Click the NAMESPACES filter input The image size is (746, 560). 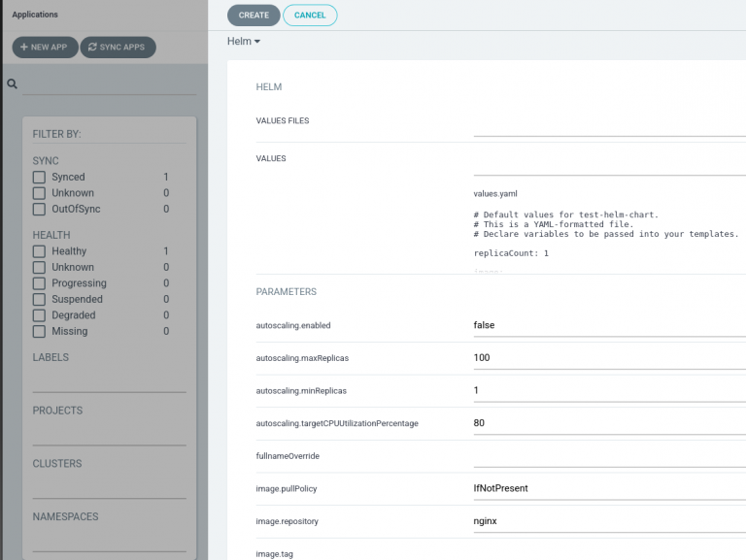click(109, 542)
